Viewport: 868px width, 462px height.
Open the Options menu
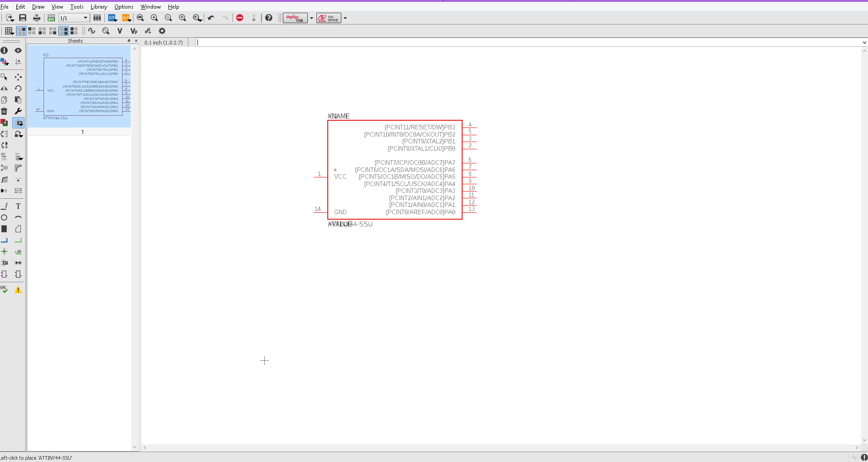click(x=123, y=7)
